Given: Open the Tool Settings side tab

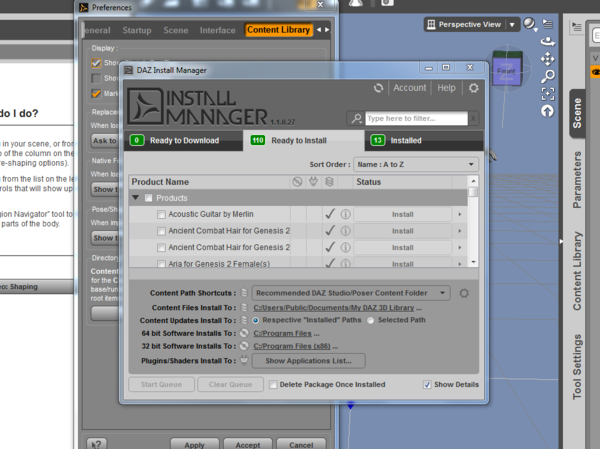Looking at the screenshot, I should pos(577,367).
